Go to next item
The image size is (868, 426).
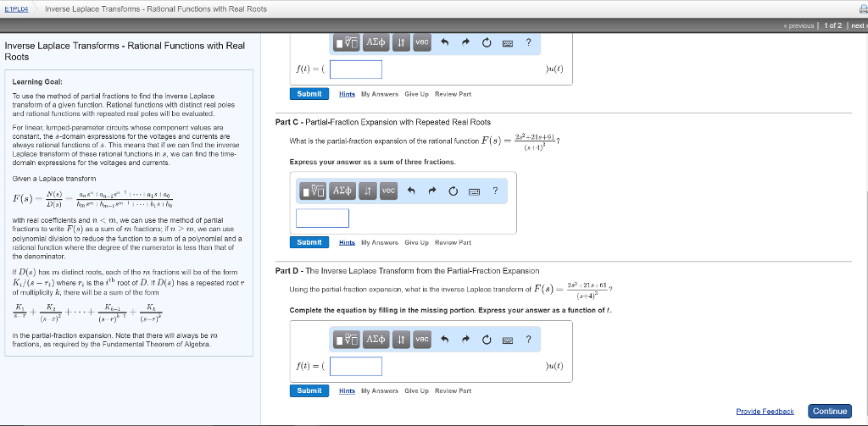click(859, 26)
